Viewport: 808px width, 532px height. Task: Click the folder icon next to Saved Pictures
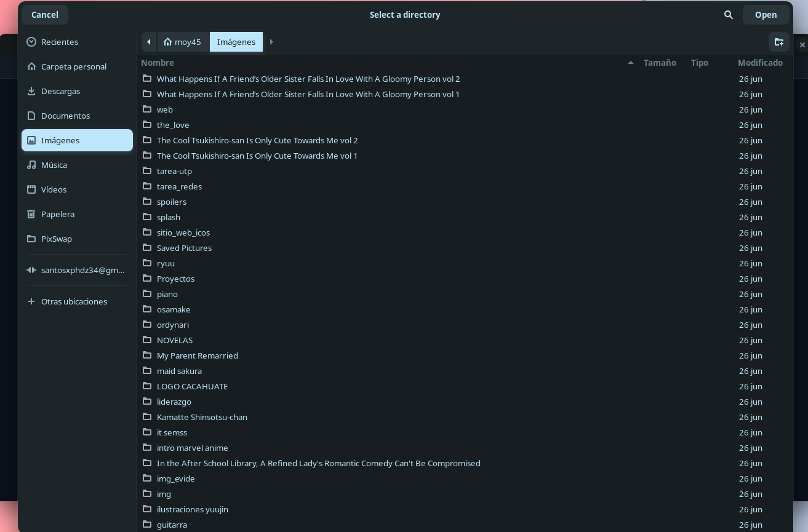coord(147,248)
